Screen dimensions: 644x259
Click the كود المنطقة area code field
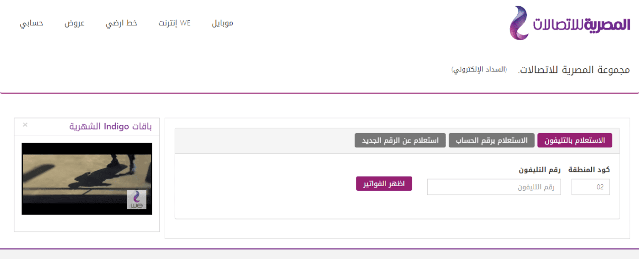[x=591, y=187]
